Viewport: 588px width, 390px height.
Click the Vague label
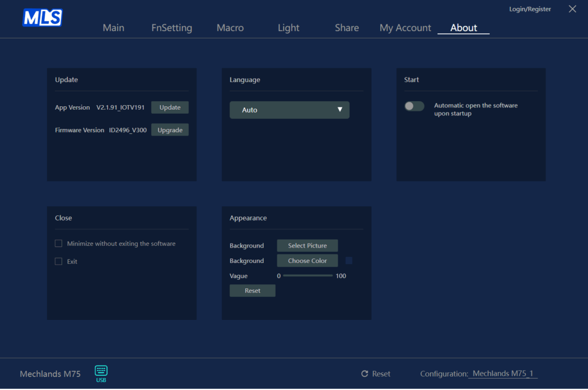pos(238,276)
